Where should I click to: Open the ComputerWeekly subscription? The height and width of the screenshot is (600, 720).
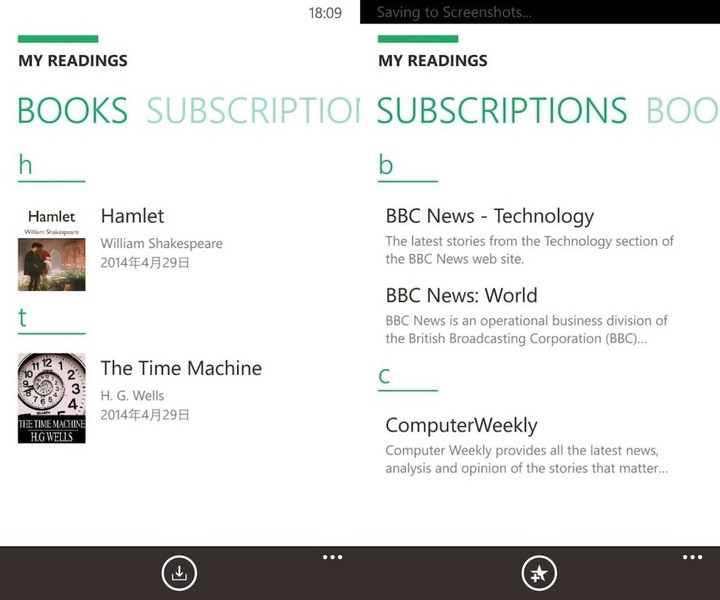tap(461, 425)
